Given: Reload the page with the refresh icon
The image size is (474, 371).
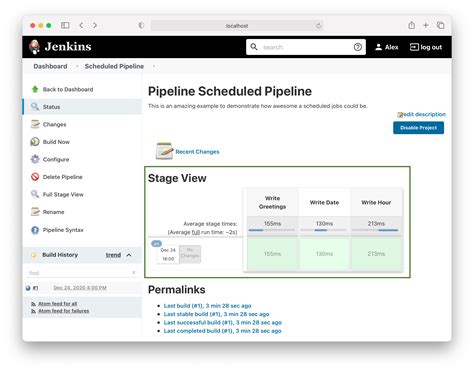Looking at the screenshot, I should coord(318,26).
